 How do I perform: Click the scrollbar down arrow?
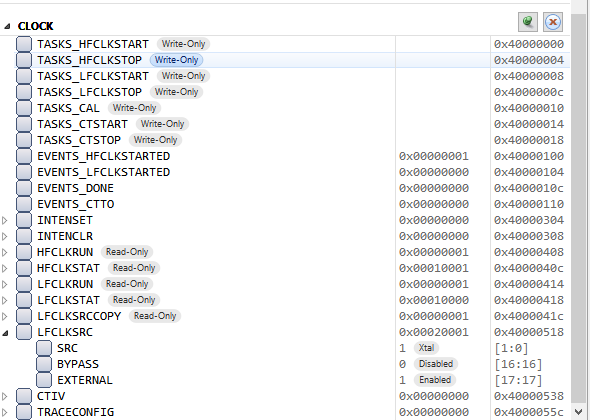coord(579,412)
